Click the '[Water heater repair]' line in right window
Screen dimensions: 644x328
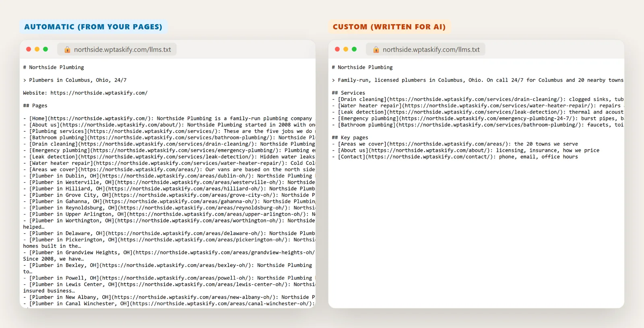(478, 106)
